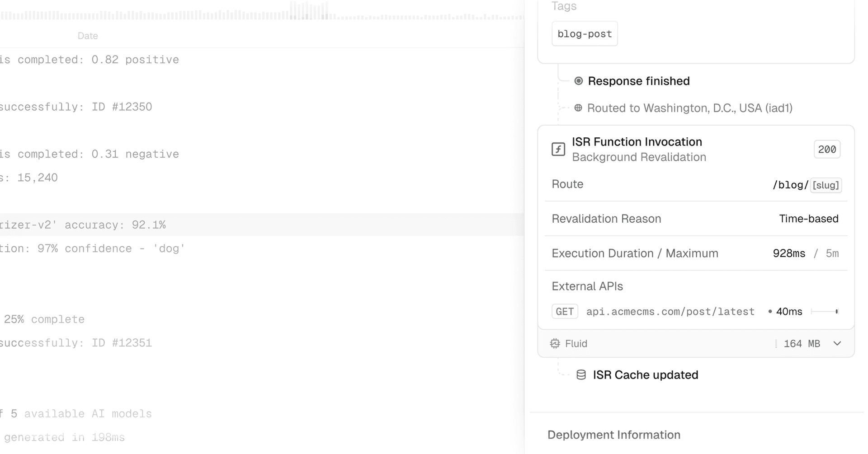Open the Deployment Information section
868x454 pixels.
coord(613,435)
